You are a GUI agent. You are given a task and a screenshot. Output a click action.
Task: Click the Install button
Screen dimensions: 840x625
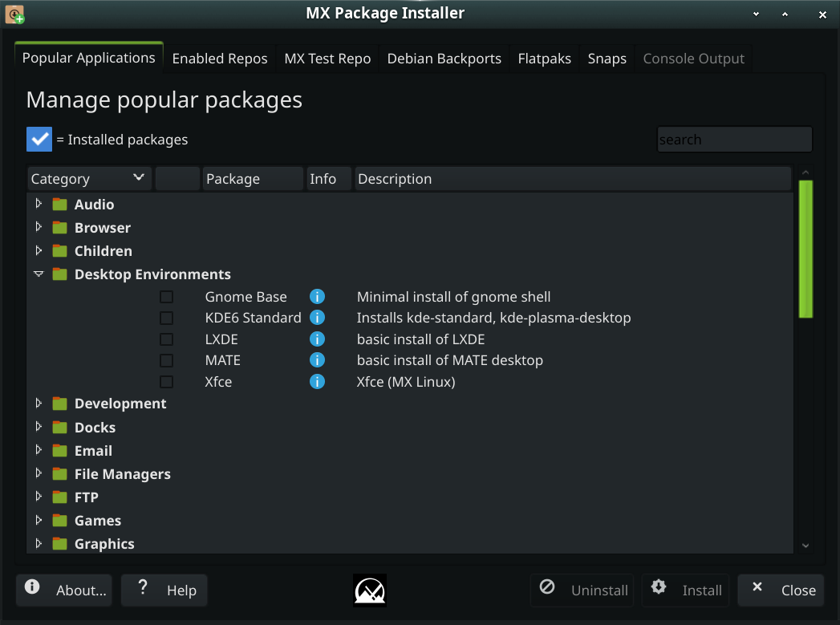686,591
